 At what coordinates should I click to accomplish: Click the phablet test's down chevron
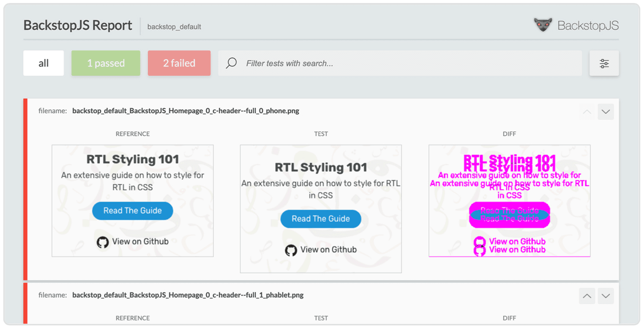click(x=606, y=296)
